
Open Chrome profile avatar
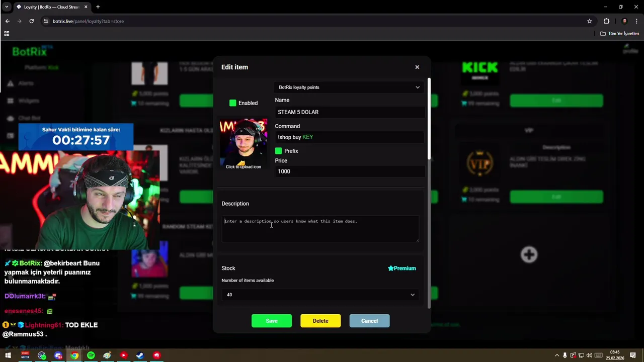click(624, 21)
